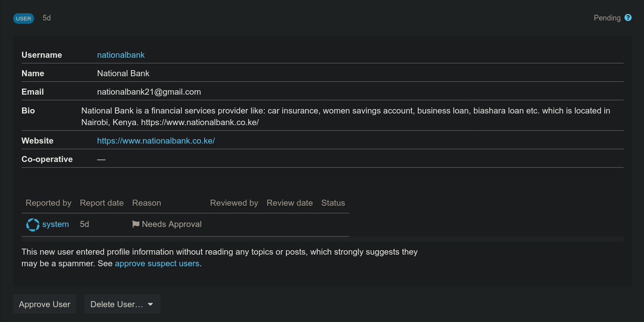The image size is (644, 322).
Task: Click the system user avatar icon
Action: click(x=33, y=225)
